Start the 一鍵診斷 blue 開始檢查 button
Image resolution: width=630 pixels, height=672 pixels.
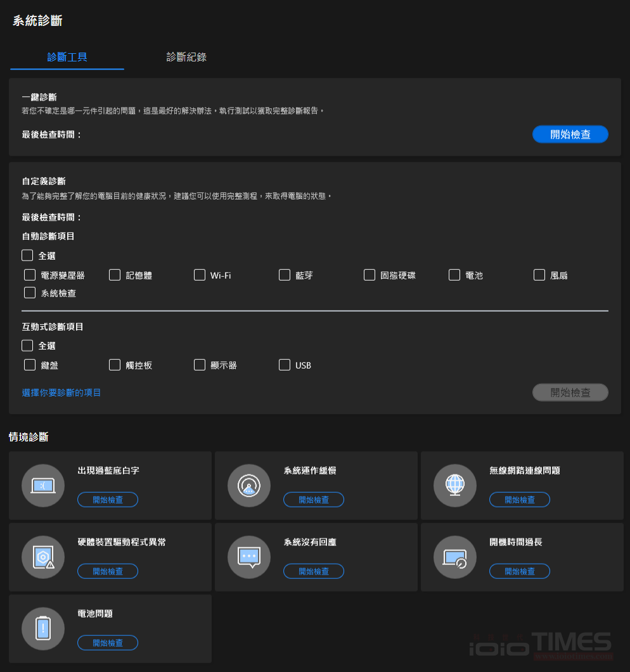point(570,134)
